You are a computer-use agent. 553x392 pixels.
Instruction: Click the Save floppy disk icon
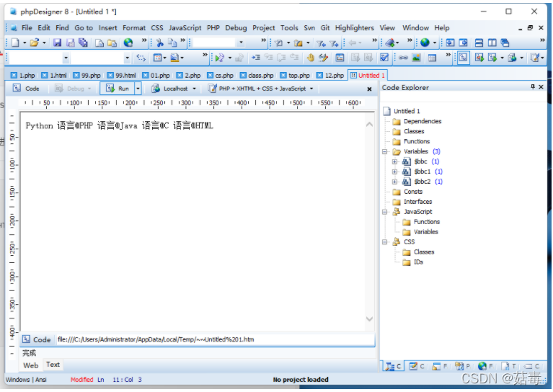click(x=57, y=43)
